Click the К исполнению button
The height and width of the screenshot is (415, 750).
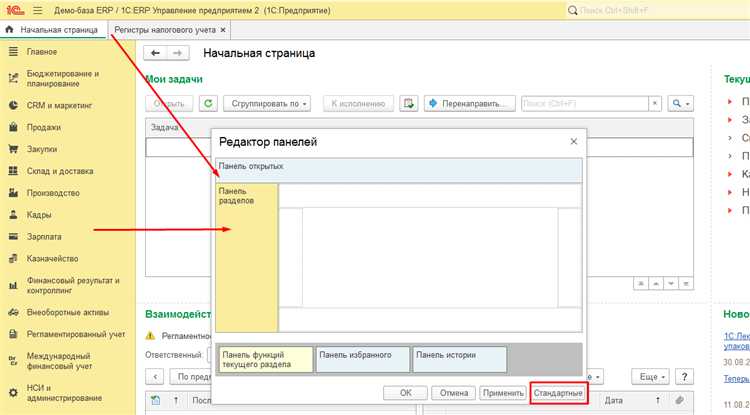(358, 103)
